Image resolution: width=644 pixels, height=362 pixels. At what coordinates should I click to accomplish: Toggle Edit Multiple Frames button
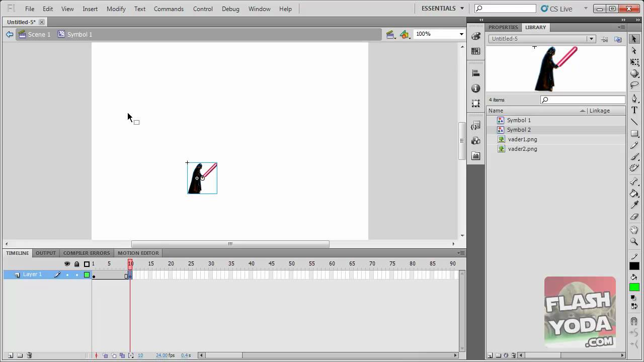pos(122,355)
